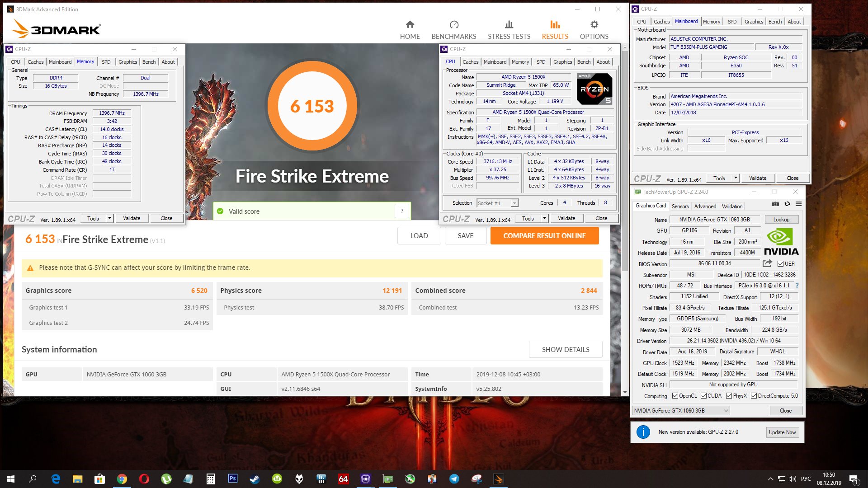Expand Tools dropdown arrow in Memory CPU-Z window
Viewport: 868px width, 488px height.
[109, 218]
